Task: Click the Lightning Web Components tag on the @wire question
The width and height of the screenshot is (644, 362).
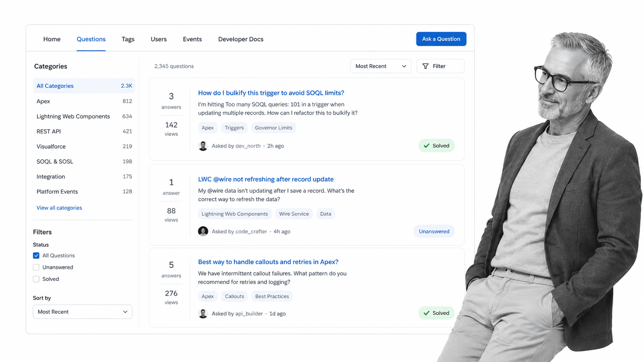Action: point(235,214)
